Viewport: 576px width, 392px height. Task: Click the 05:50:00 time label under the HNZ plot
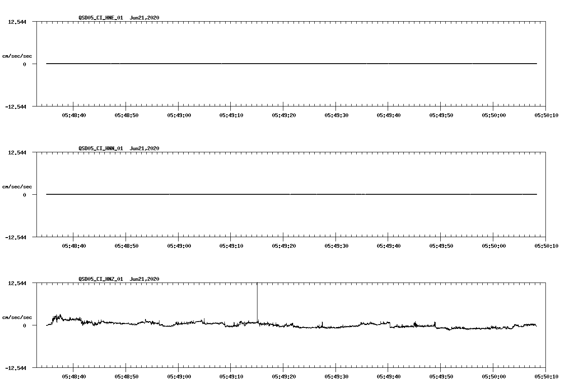[x=494, y=376]
